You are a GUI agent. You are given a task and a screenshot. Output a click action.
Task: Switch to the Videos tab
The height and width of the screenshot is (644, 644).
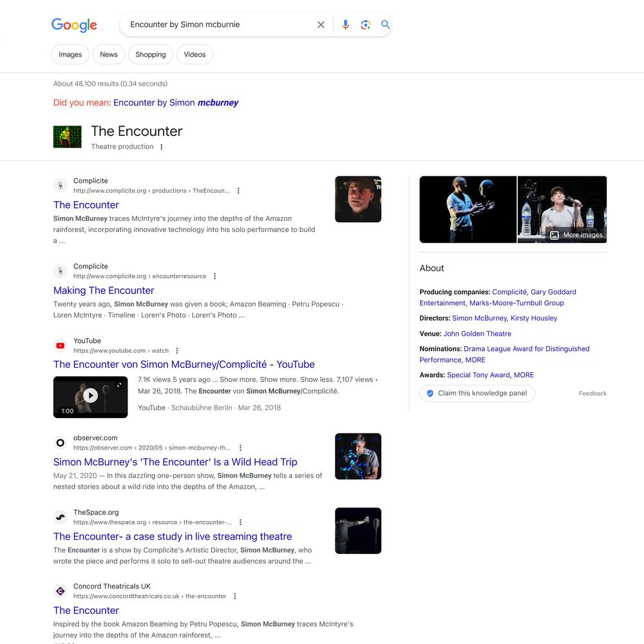[194, 54]
